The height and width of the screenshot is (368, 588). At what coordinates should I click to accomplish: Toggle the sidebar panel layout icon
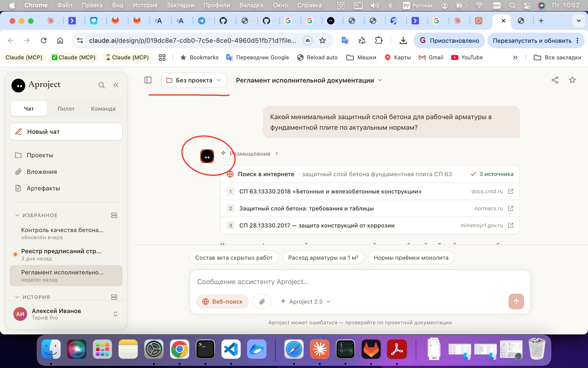coord(148,80)
